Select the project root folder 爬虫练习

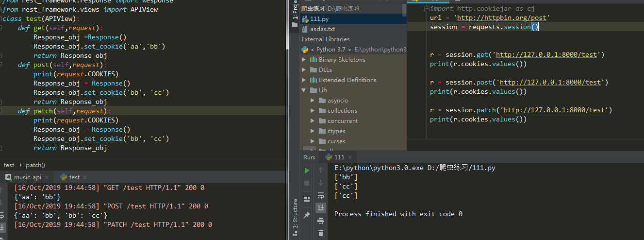click(x=352, y=9)
